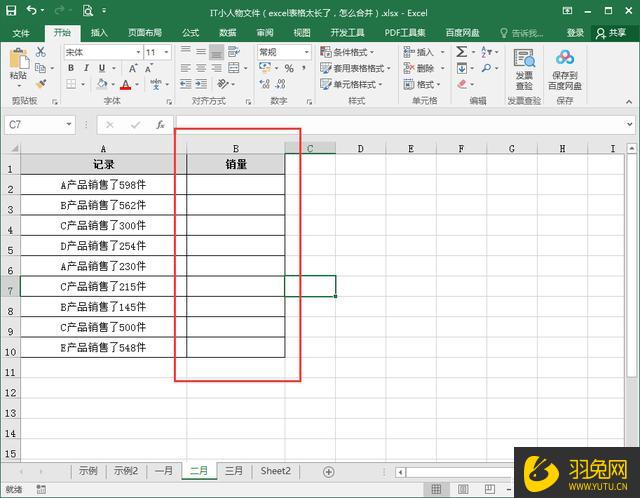Toggle Bold formatting
The width and height of the screenshot is (640, 498).
[x=71, y=68]
